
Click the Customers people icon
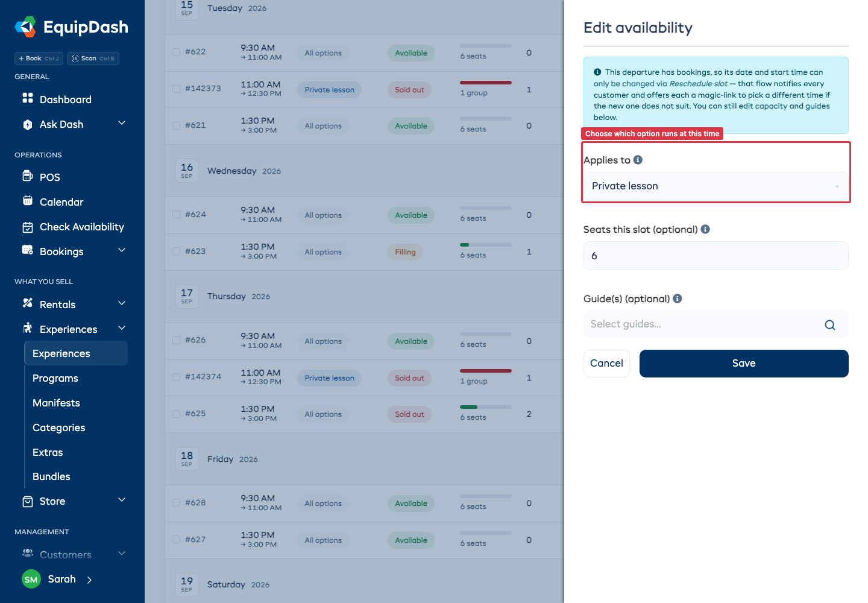click(x=28, y=554)
